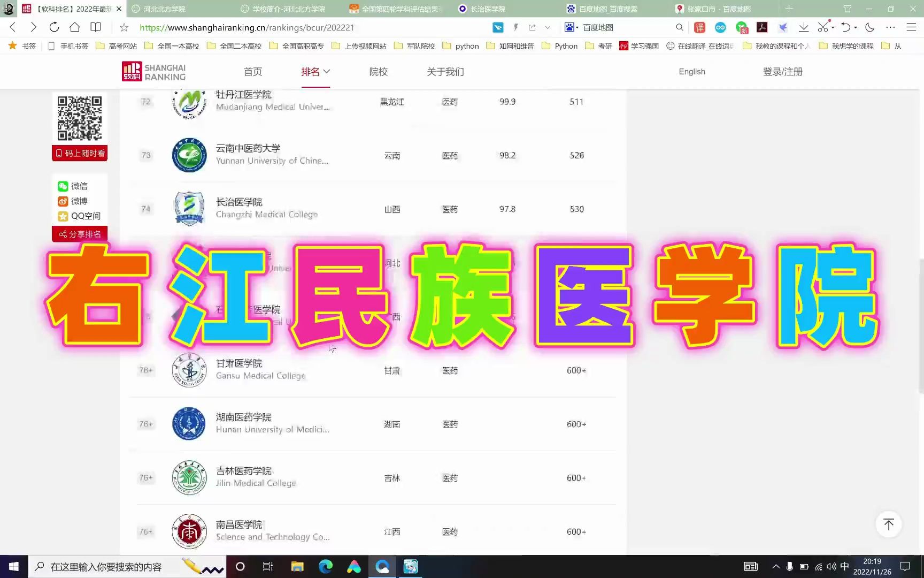Switch to the 学校简介-河北北方学院 tab

click(x=289, y=9)
